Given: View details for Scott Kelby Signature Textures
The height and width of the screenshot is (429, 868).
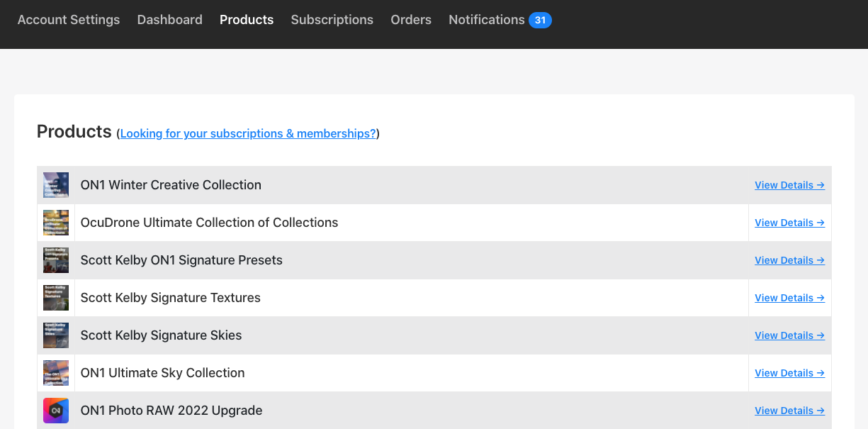Looking at the screenshot, I should (789, 298).
